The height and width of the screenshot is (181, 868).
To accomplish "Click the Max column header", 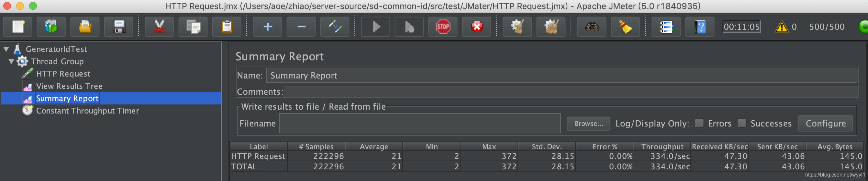I will click(x=489, y=147).
